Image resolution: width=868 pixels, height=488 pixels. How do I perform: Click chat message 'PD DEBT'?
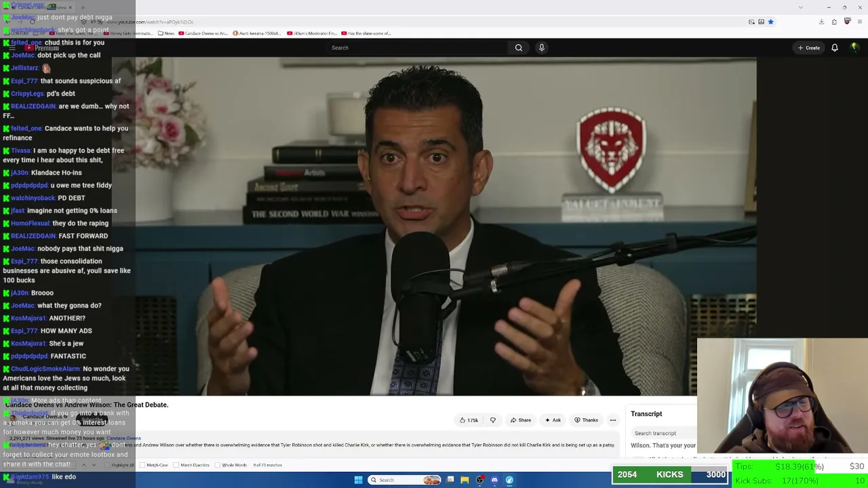pyautogui.click(x=71, y=198)
